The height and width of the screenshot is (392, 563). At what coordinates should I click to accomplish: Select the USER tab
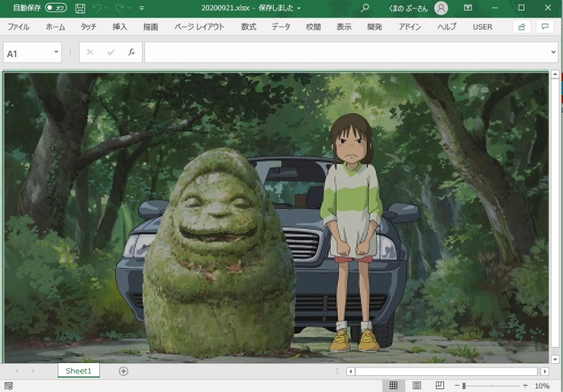point(483,27)
